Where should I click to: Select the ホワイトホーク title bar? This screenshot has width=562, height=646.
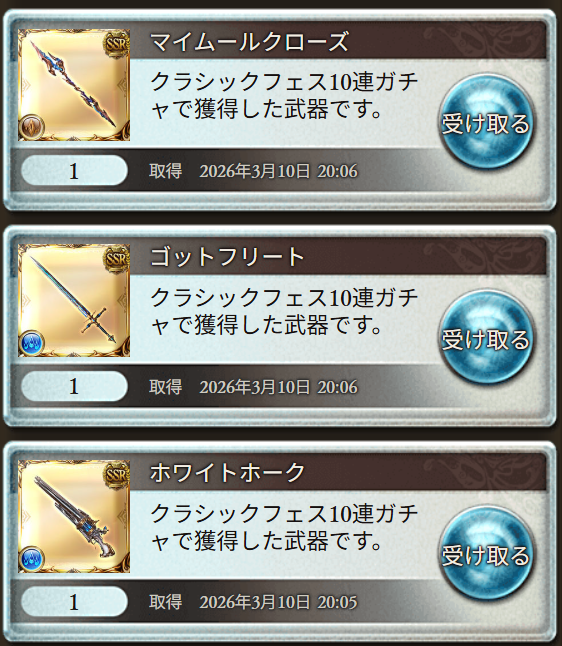pyautogui.click(x=338, y=473)
